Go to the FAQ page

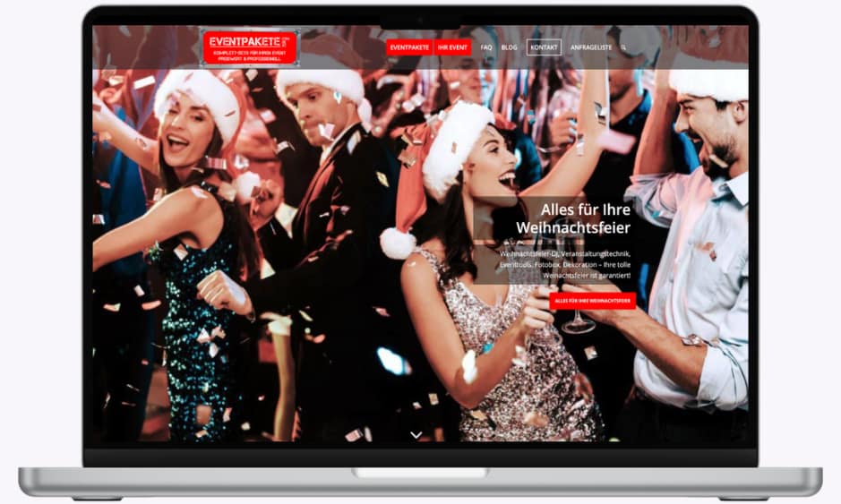coord(486,47)
